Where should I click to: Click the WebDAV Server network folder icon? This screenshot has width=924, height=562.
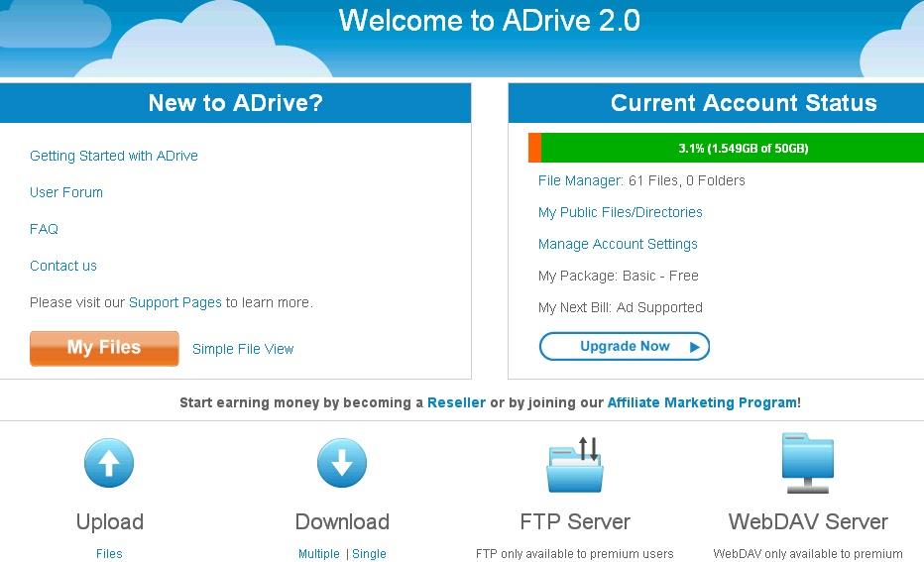[x=807, y=463]
